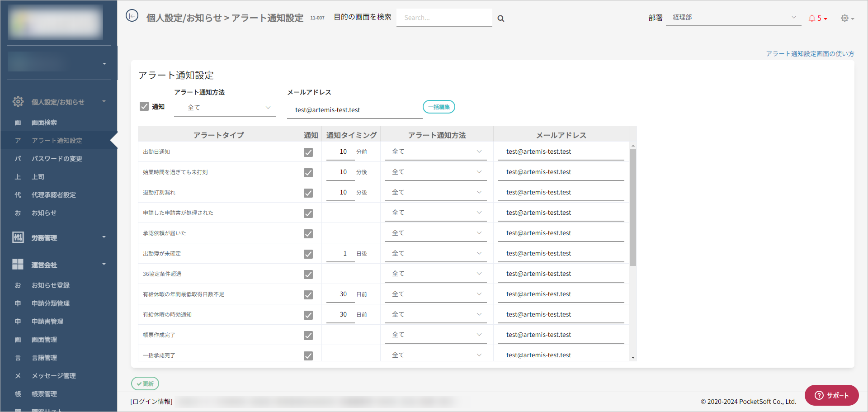Click the 労務管理 sidebar icon

(x=18, y=237)
